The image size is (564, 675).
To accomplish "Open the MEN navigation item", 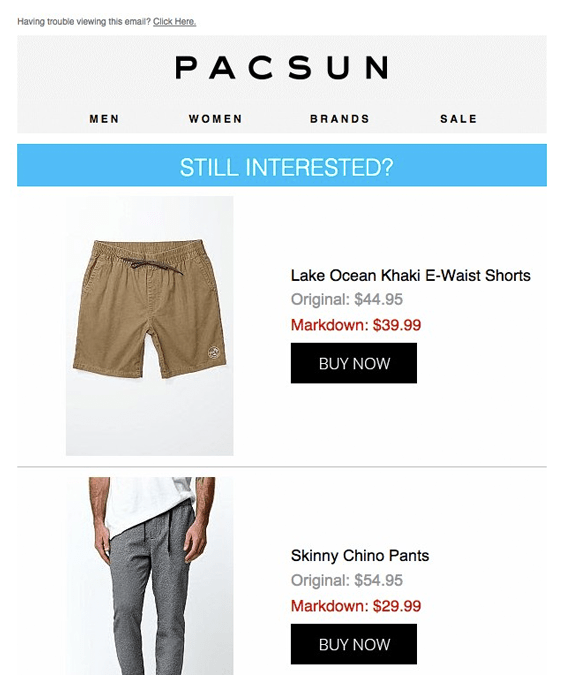I will tap(104, 119).
